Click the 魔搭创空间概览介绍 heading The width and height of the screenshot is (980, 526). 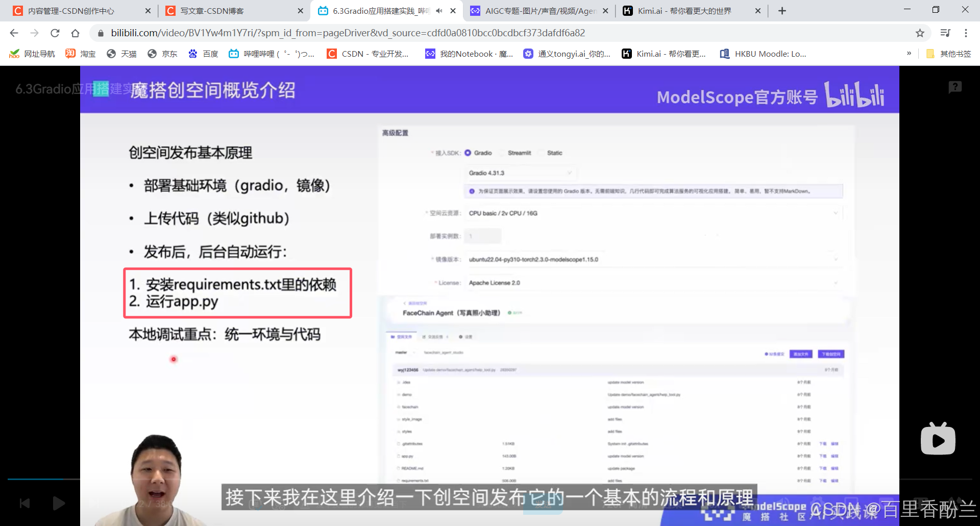(x=213, y=90)
